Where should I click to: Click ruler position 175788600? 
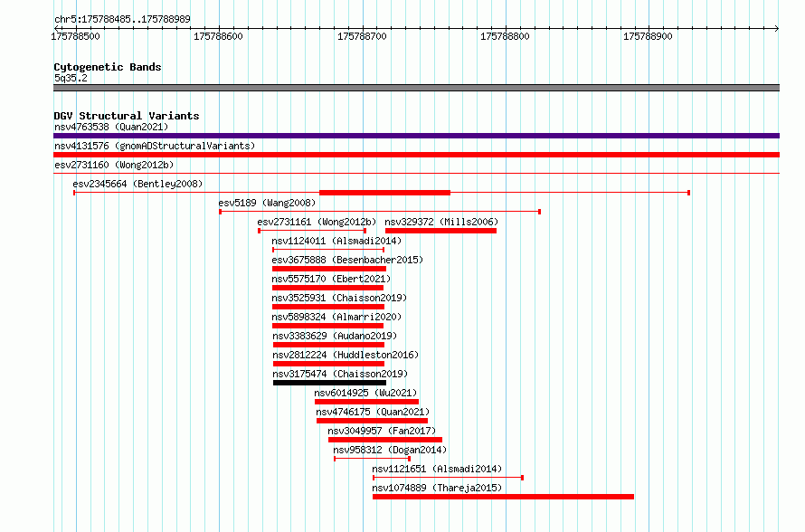(218, 36)
